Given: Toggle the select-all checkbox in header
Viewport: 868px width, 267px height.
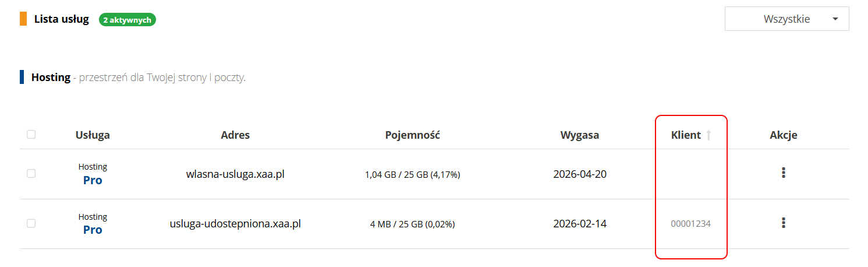Looking at the screenshot, I should pyautogui.click(x=31, y=135).
